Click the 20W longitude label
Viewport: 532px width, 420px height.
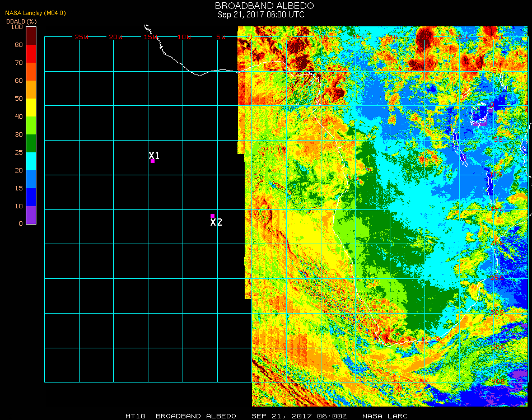(116, 37)
